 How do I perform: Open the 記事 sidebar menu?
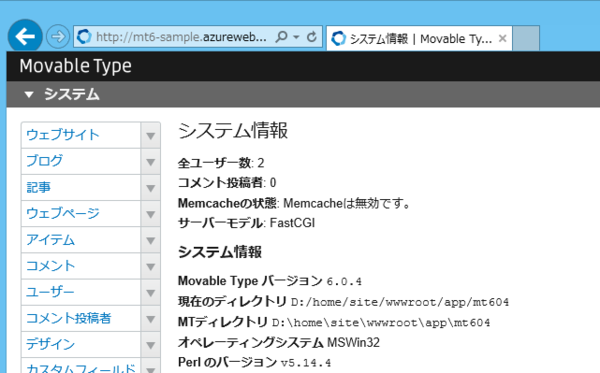pos(81,187)
